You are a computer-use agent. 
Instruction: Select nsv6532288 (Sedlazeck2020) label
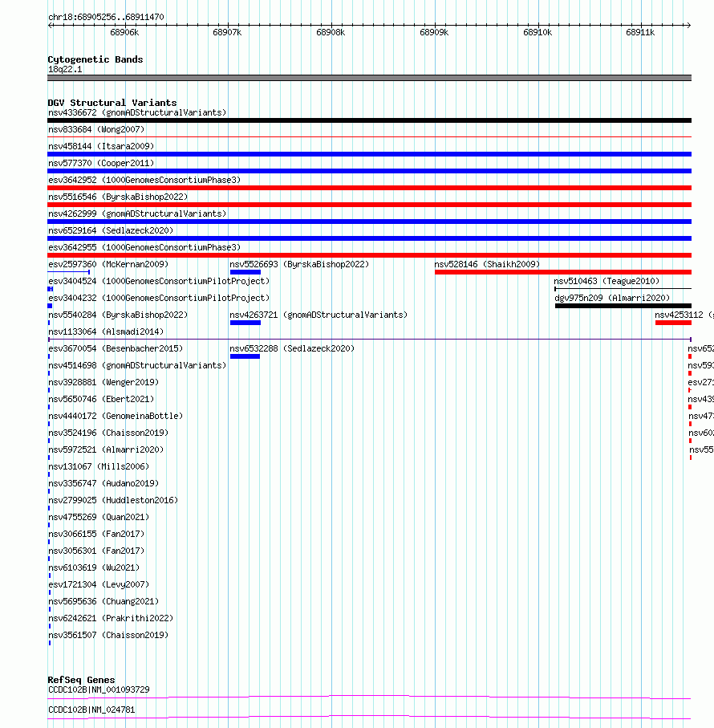pyautogui.click(x=292, y=348)
